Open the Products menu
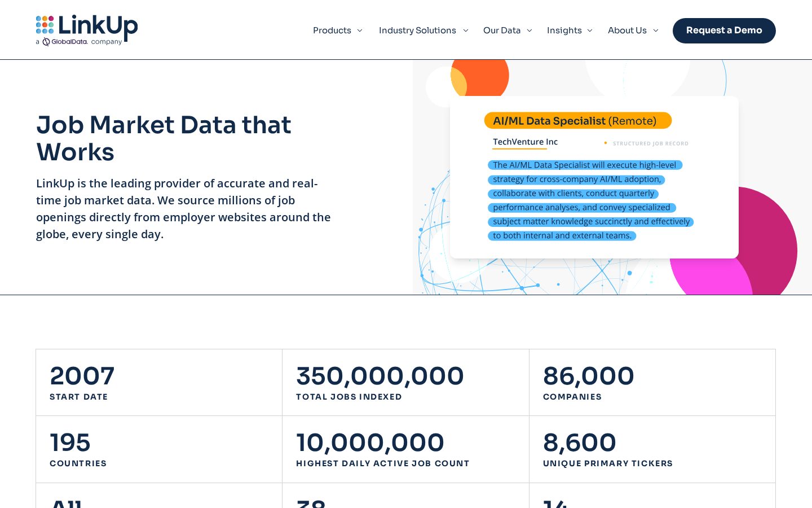 point(332,30)
